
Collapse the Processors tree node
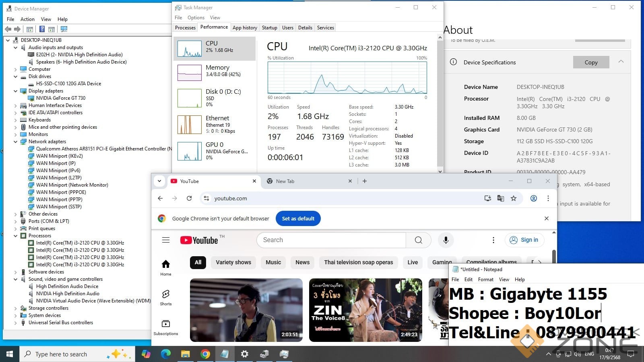[16, 236]
